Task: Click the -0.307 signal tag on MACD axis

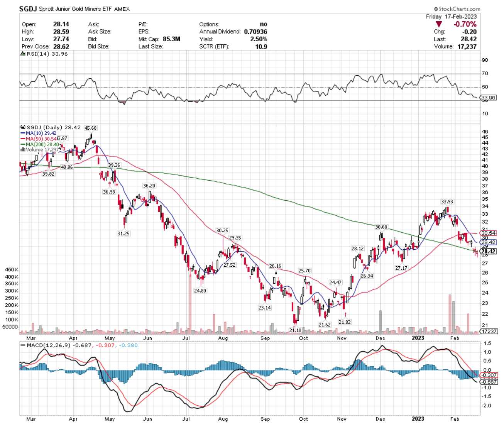Action: [489, 375]
